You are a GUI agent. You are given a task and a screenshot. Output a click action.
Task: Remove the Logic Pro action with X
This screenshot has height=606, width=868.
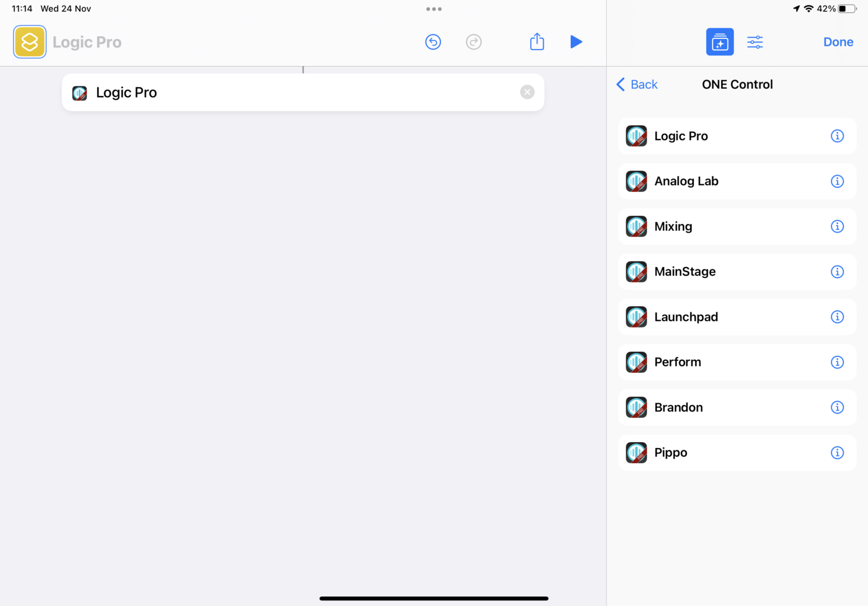click(x=527, y=92)
